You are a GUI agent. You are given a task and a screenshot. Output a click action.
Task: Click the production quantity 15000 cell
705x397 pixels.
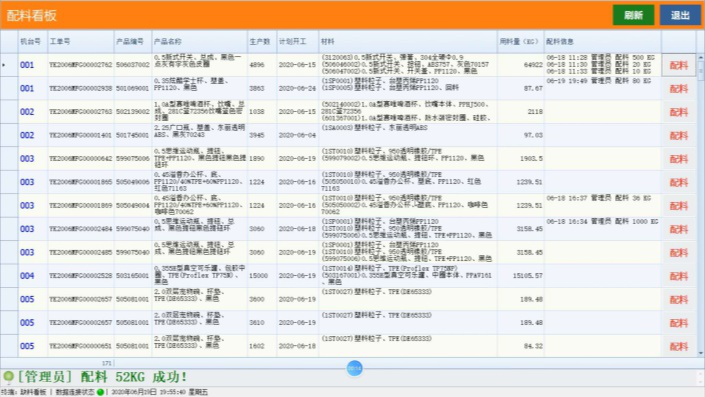(x=262, y=276)
